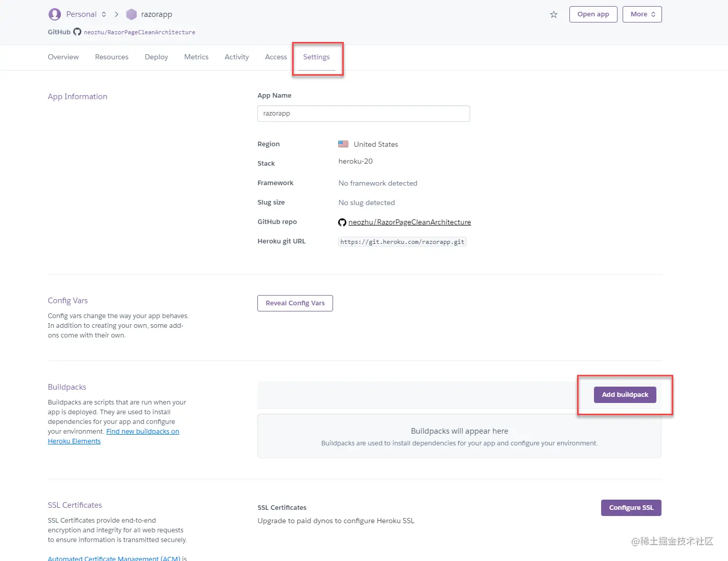728x561 pixels.
Task: Click the GitHub octocat icon beside the repo path in the header
Action: (77, 32)
